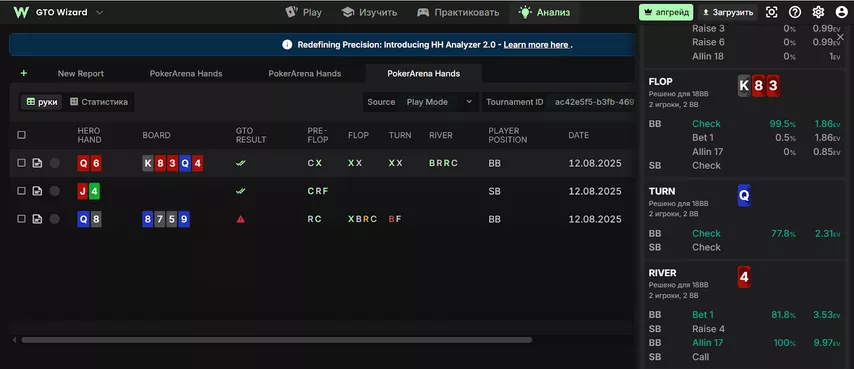Open the settings gear icon
Viewport: 854px width, 369px height.
coord(818,12)
